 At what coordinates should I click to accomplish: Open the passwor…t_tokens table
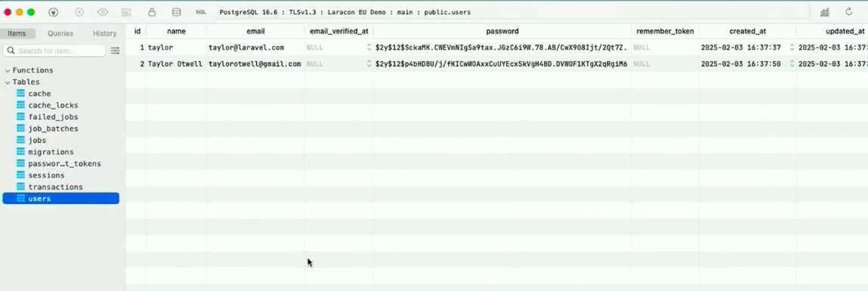(x=65, y=163)
